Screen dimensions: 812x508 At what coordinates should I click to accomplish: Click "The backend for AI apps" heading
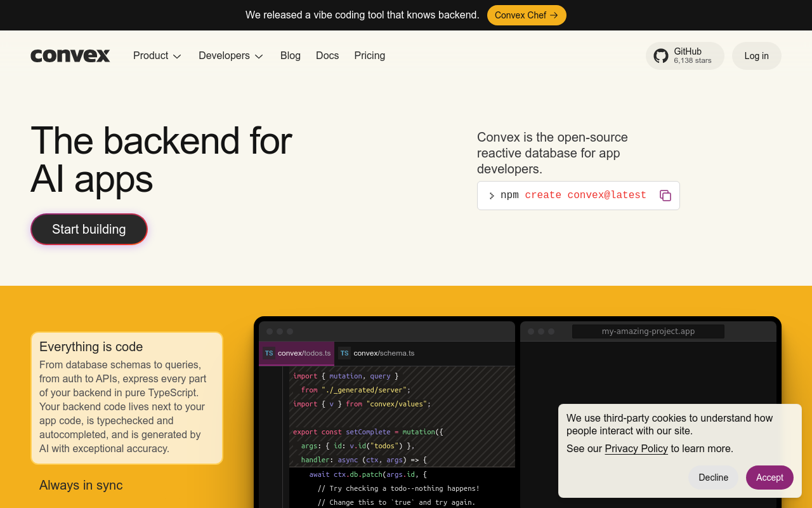tap(161, 159)
